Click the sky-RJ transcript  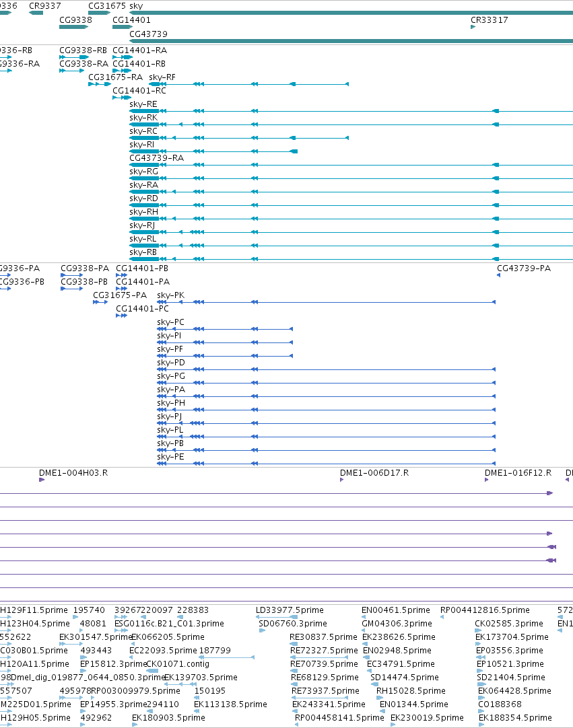(142, 225)
